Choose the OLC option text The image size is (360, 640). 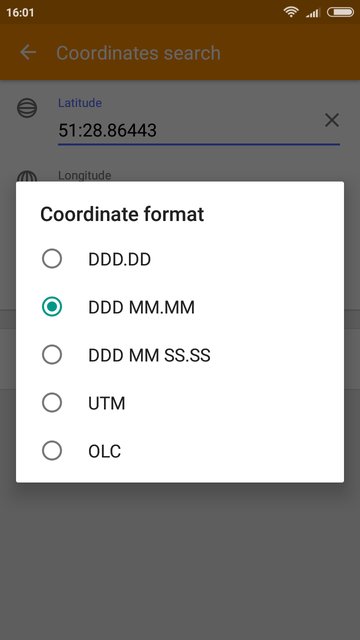pyautogui.click(x=104, y=452)
